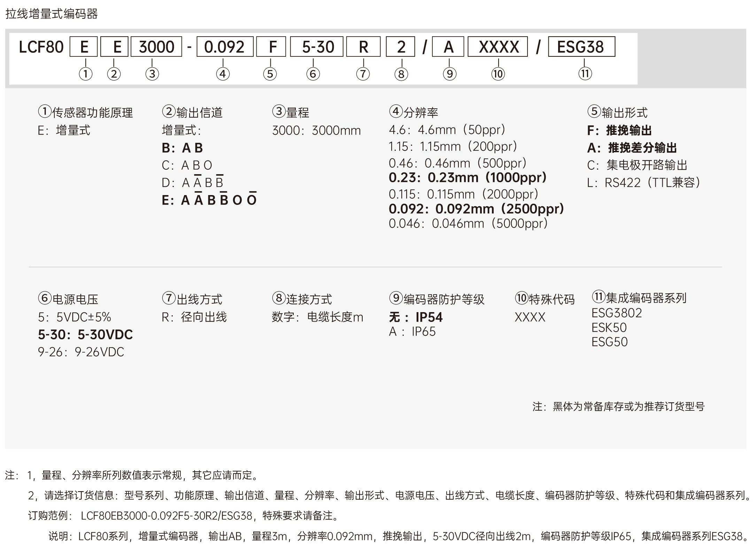Click 'A: 推挽差分输出' option

pos(632,148)
